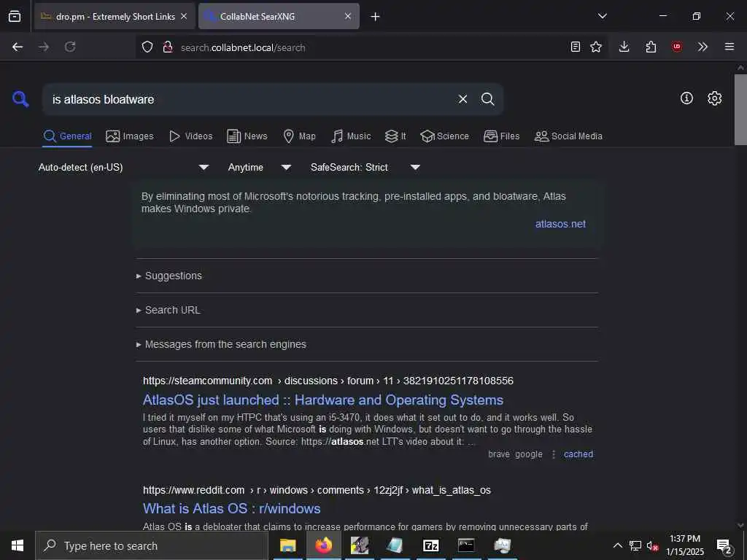Click the page vertical scrollbar thumb
The height and width of the screenshot is (560, 747).
(x=740, y=109)
